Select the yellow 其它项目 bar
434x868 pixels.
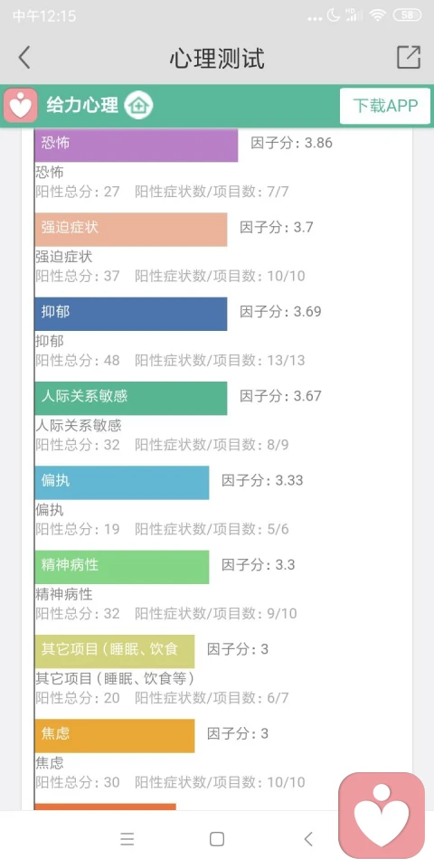click(115, 652)
